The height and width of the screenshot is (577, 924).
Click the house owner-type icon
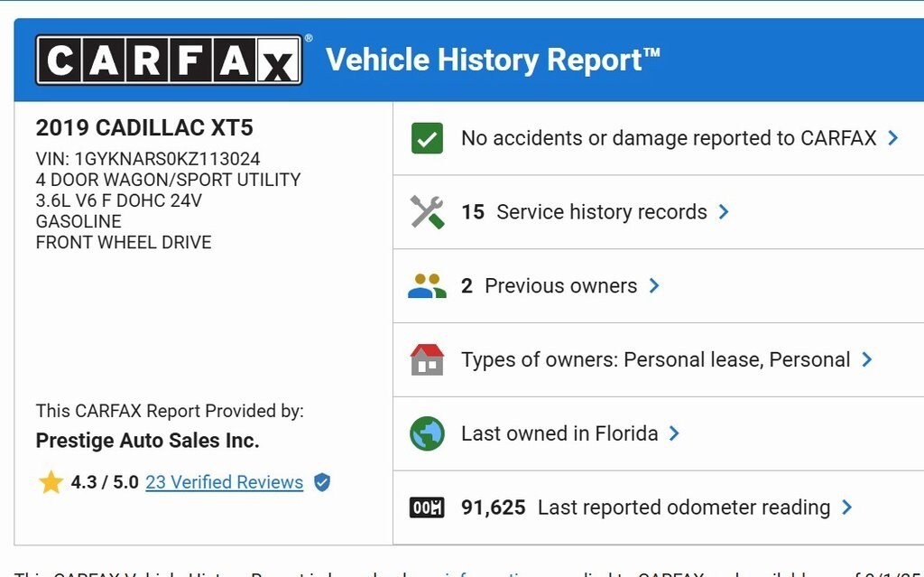point(427,359)
